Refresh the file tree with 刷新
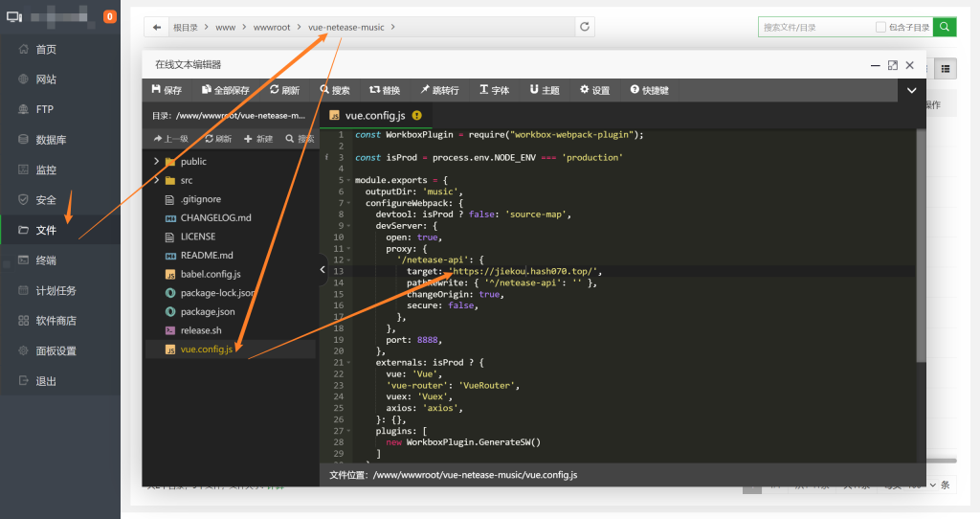Image resolution: width=980 pixels, height=519 pixels. pos(219,139)
